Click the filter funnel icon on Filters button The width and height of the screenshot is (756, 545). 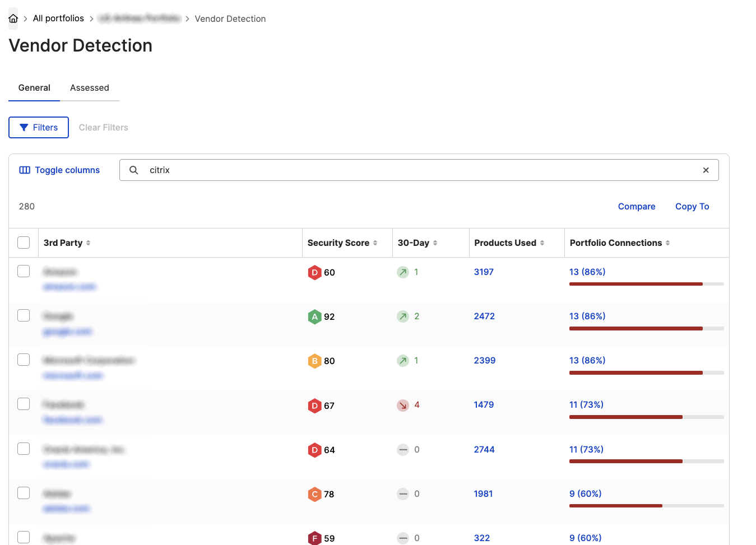click(x=23, y=127)
